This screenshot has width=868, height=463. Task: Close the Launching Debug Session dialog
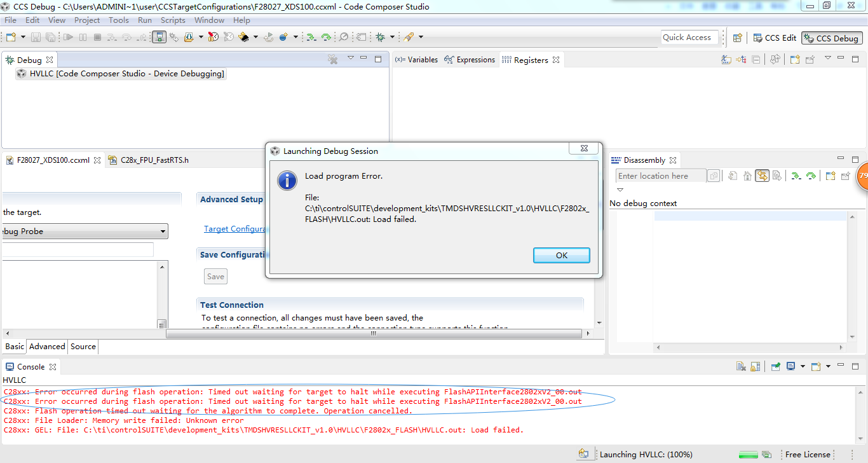pos(583,149)
